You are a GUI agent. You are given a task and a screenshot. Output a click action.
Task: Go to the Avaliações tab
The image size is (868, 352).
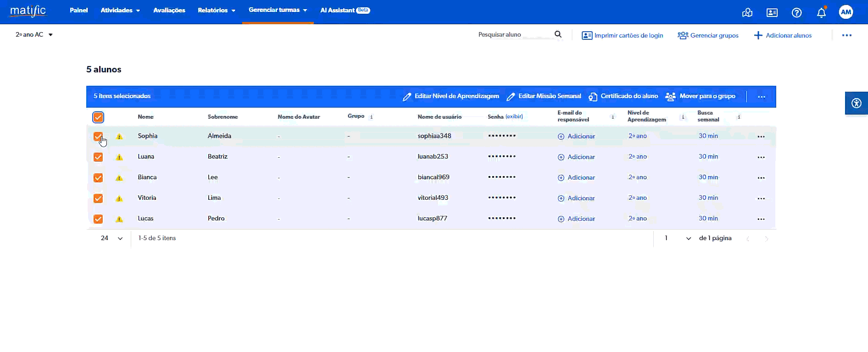[x=169, y=11]
